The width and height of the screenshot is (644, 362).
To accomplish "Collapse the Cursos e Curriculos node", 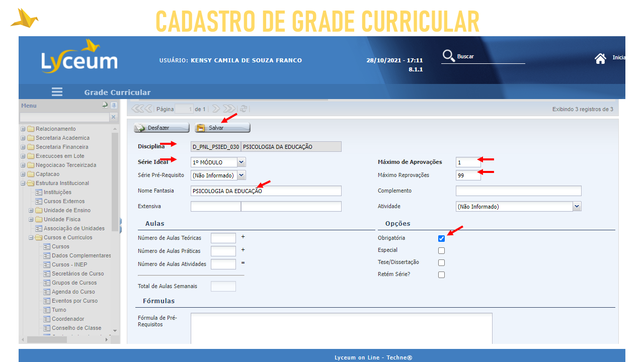I will pos(31,238).
